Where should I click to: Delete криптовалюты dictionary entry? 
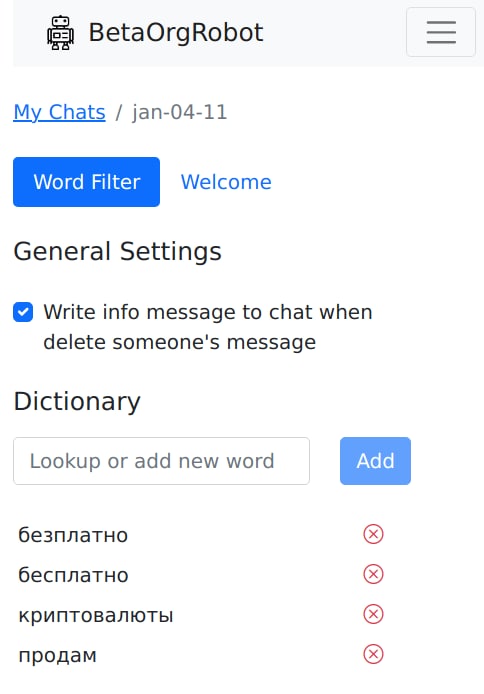coord(373,614)
